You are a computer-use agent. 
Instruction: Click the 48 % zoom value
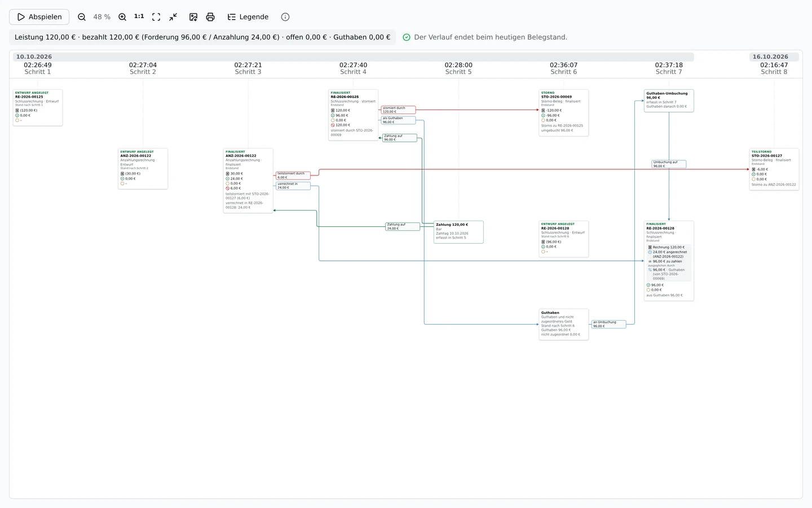point(102,17)
